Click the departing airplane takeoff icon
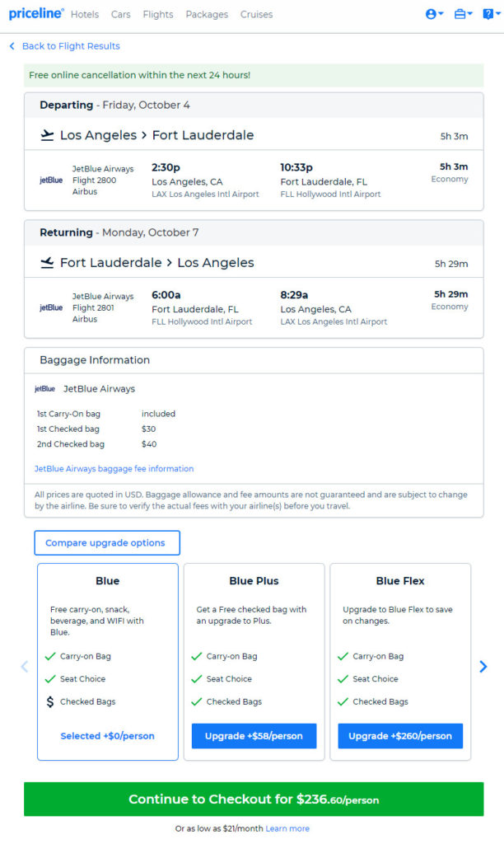 coord(47,135)
